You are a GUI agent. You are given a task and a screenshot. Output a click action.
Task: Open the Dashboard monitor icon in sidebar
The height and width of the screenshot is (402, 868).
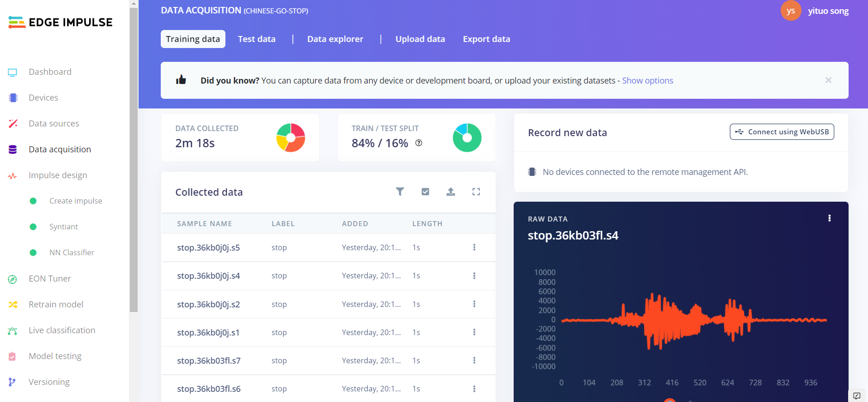coord(12,72)
